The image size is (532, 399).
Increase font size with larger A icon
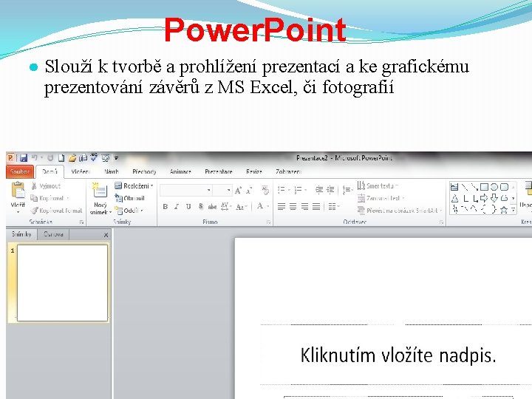[x=238, y=191]
